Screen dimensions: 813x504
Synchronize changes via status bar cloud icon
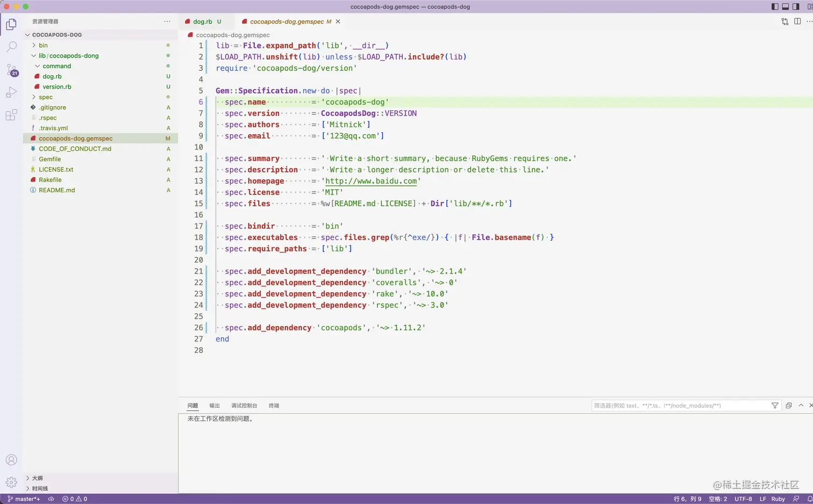(x=51, y=499)
